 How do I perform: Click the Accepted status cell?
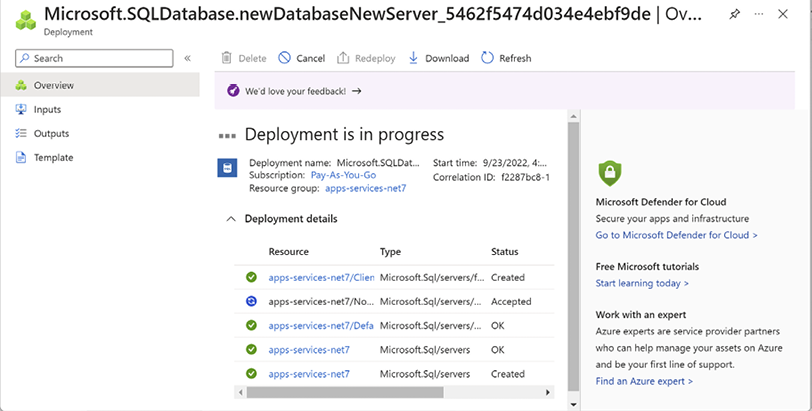click(x=511, y=301)
